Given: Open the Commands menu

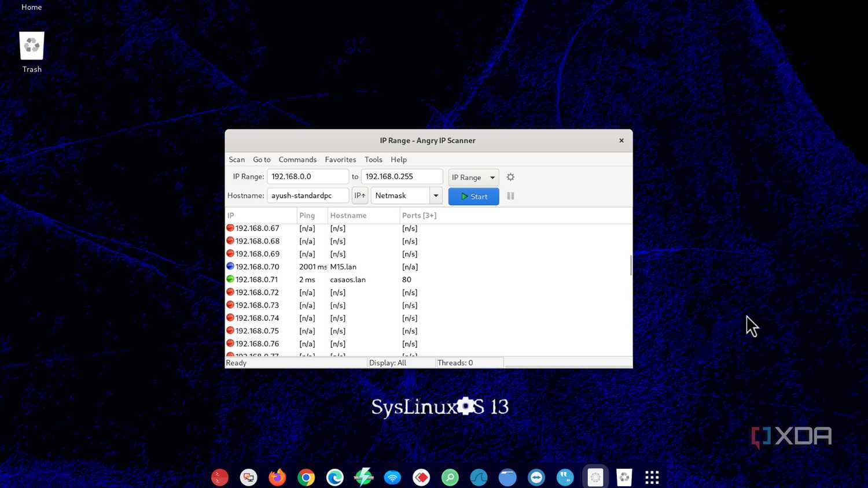Looking at the screenshot, I should tap(297, 160).
